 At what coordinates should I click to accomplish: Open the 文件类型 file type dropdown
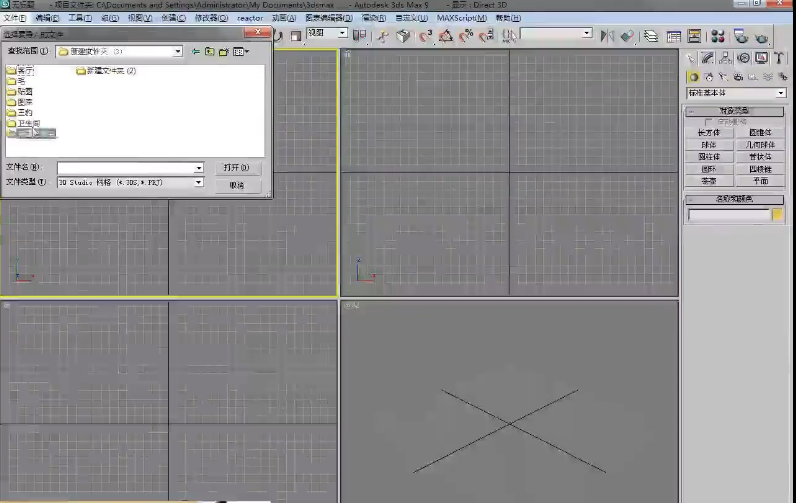(x=198, y=182)
